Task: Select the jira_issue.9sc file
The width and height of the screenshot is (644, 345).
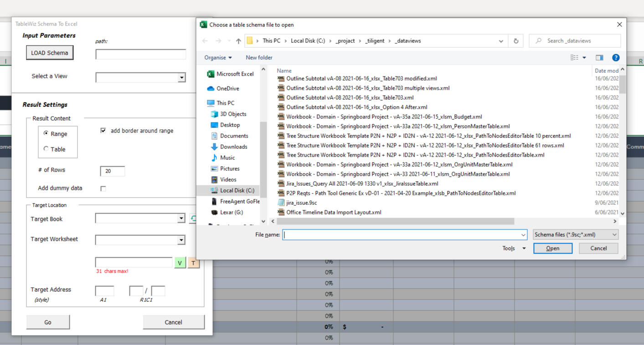Action: pos(301,203)
